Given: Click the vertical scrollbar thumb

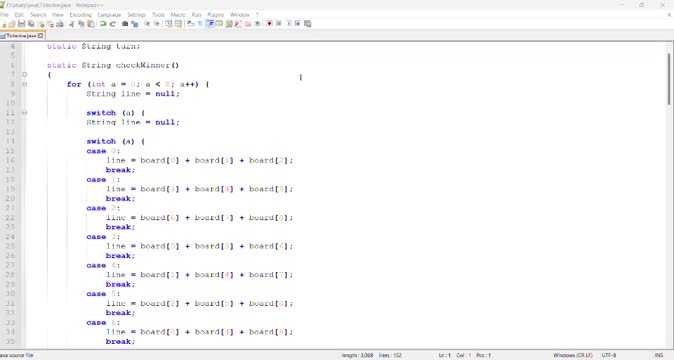Looking at the screenshot, I should pyautogui.click(x=669, y=79).
